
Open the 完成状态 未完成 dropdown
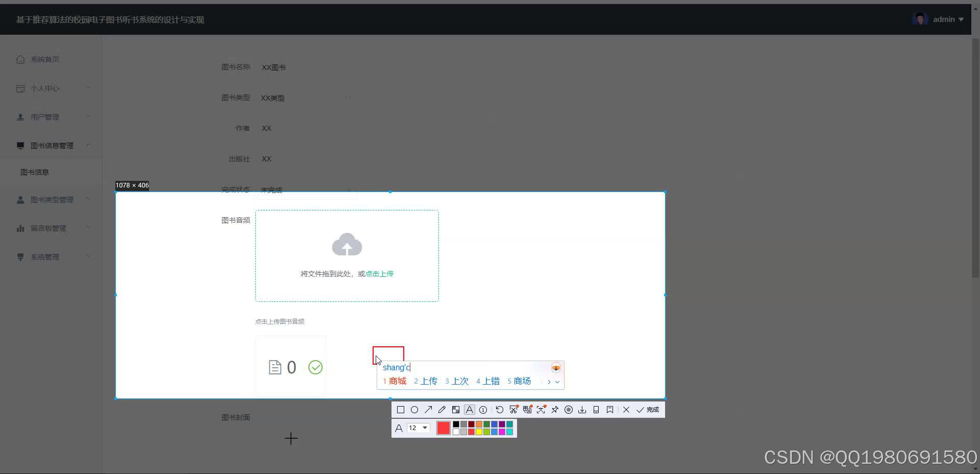point(306,190)
